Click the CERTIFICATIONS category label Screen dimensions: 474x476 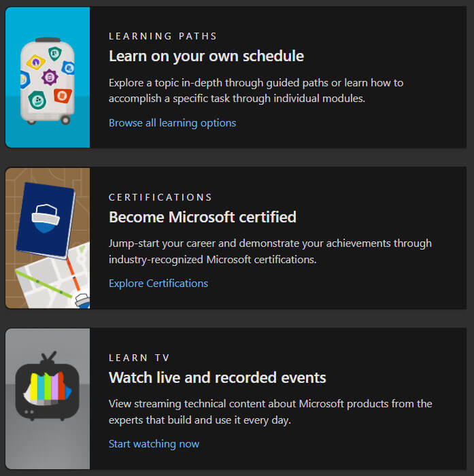click(160, 197)
